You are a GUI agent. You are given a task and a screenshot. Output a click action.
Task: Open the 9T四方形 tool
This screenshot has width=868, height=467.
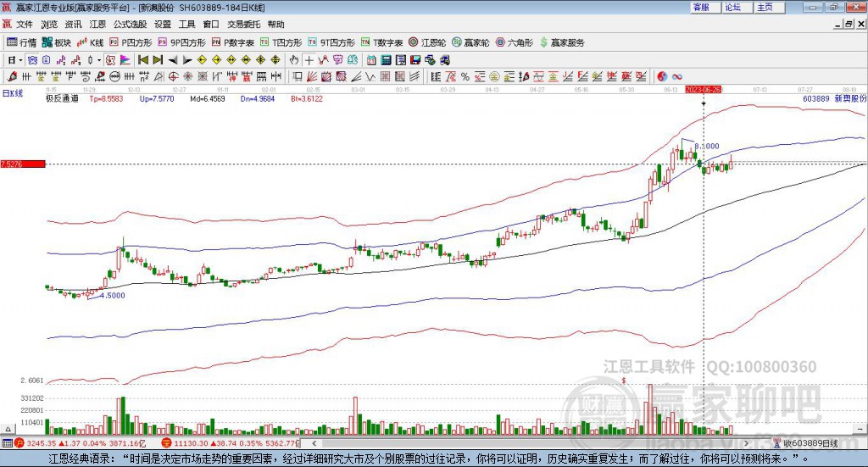click(x=331, y=42)
